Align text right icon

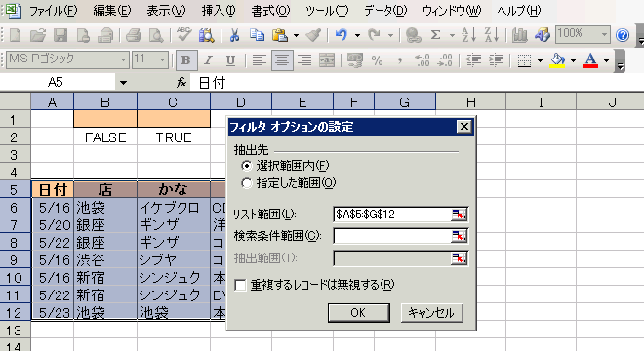pyautogui.click(x=304, y=60)
